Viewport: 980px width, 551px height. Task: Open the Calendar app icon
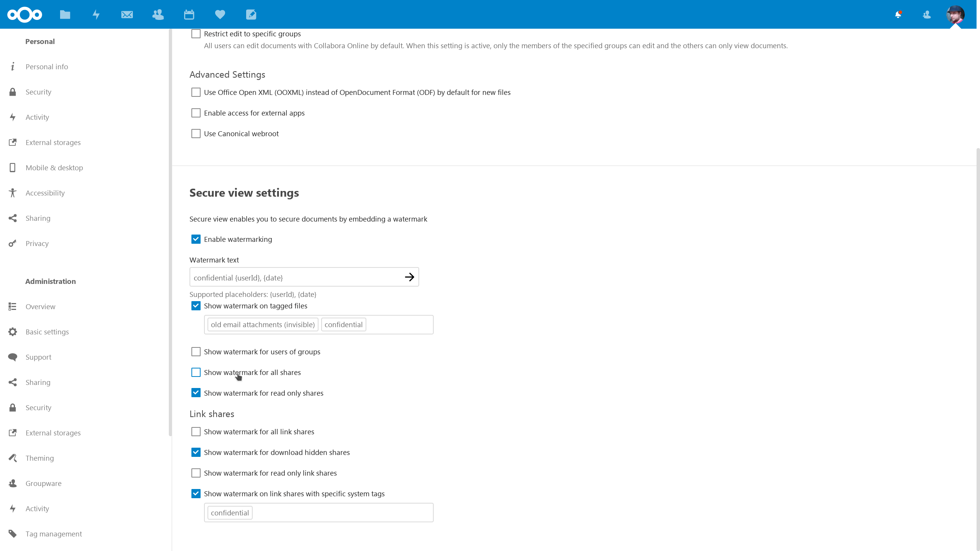(189, 15)
